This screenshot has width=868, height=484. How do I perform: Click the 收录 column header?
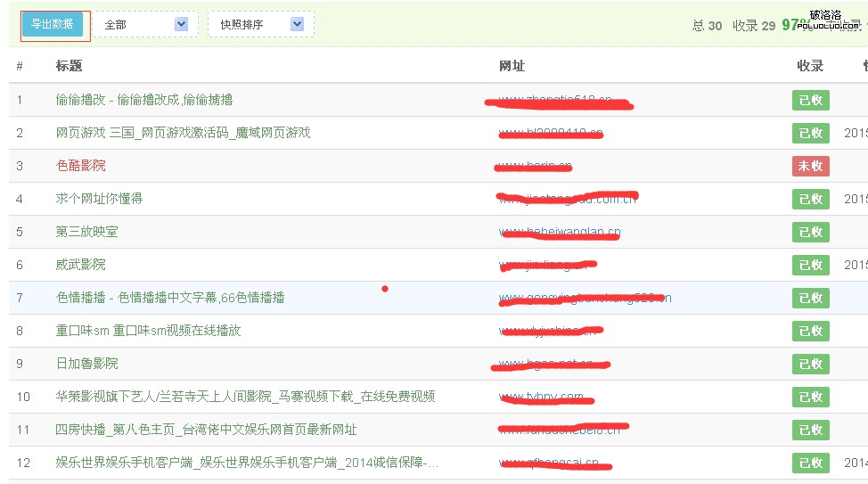[810, 66]
